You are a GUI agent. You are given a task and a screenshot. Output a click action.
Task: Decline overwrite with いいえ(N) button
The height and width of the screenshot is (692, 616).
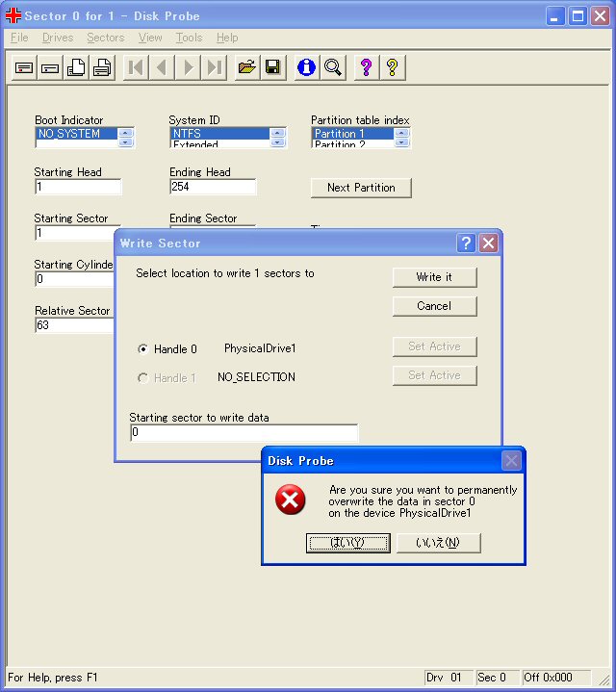click(x=439, y=543)
